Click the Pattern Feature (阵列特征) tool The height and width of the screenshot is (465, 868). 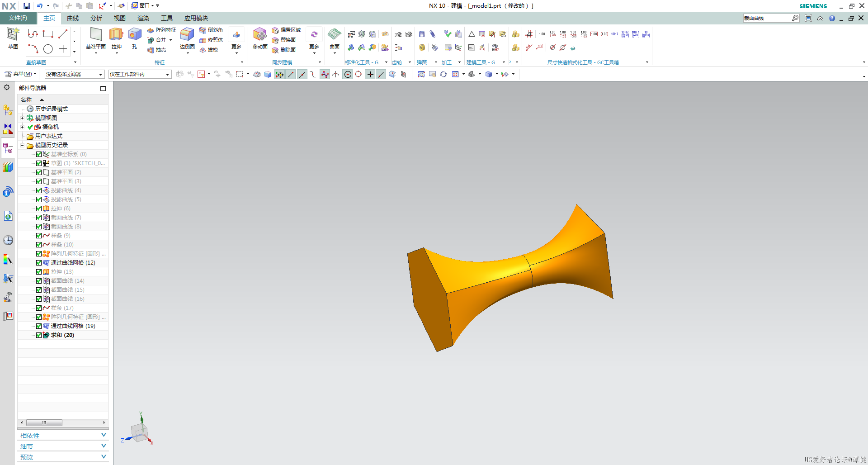click(161, 30)
